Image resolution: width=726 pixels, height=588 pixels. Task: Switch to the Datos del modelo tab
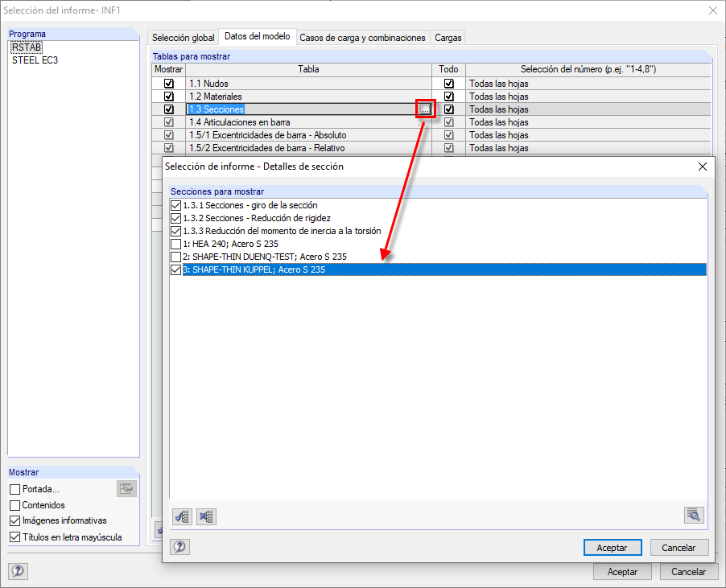(x=257, y=36)
